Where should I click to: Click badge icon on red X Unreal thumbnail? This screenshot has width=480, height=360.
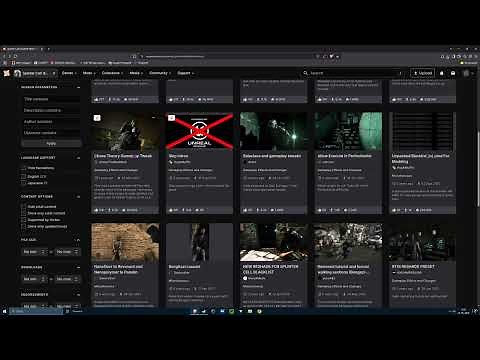(x=171, y=118)
